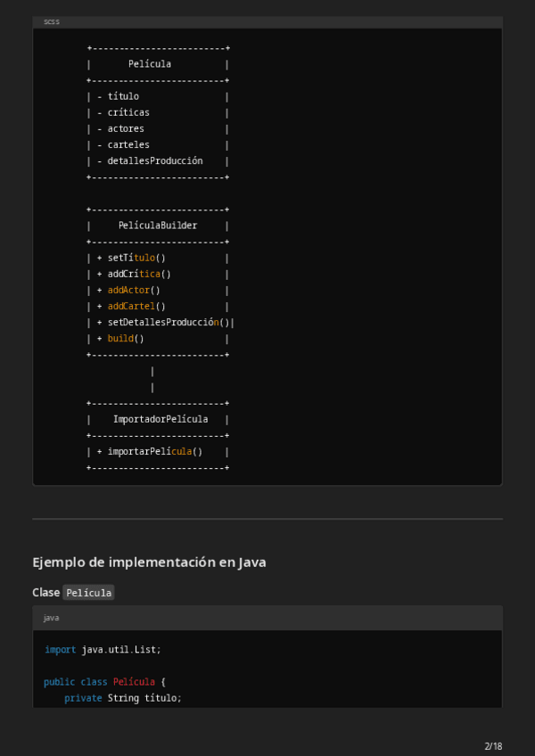The image size is (535, 756).
Task: Select the título attribute line
Action: (x=123, y=96)
